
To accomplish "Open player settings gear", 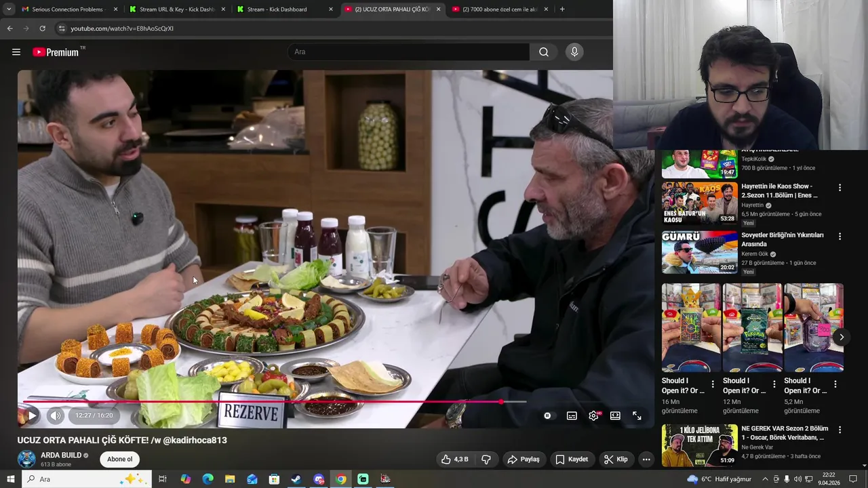I will pyautogui.click(x=593, y=415).
